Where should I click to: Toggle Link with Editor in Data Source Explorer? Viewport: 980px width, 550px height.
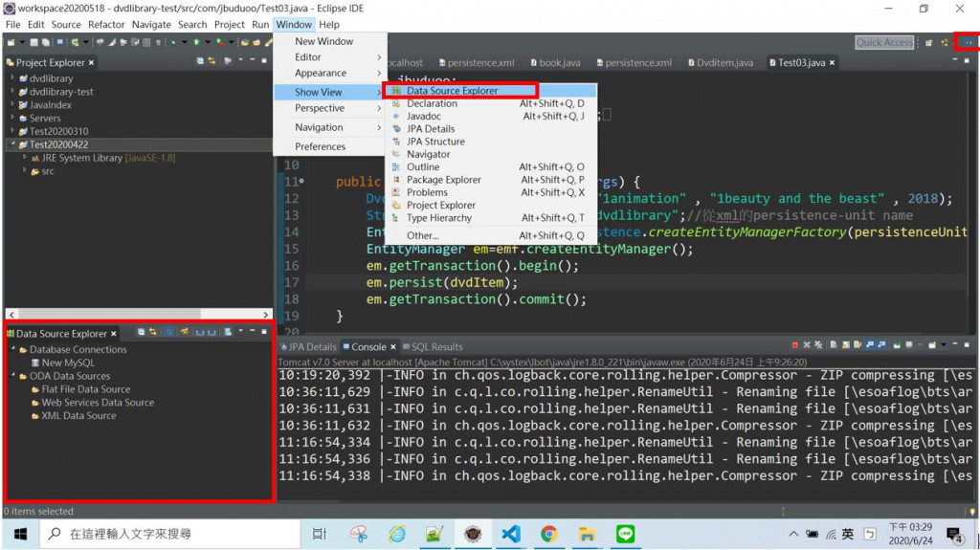(x=153, y=332)
